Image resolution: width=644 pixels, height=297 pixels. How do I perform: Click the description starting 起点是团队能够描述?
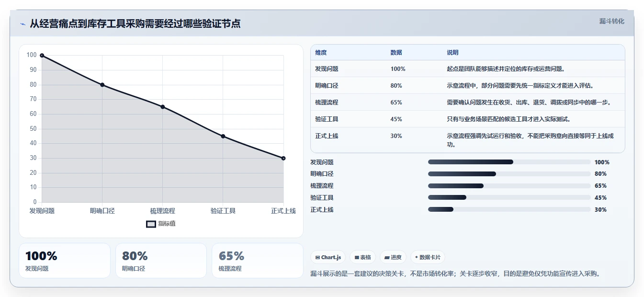tap(506, 69)
